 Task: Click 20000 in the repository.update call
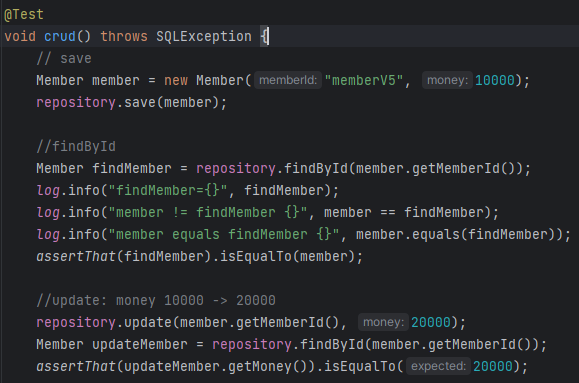point(431,322)
